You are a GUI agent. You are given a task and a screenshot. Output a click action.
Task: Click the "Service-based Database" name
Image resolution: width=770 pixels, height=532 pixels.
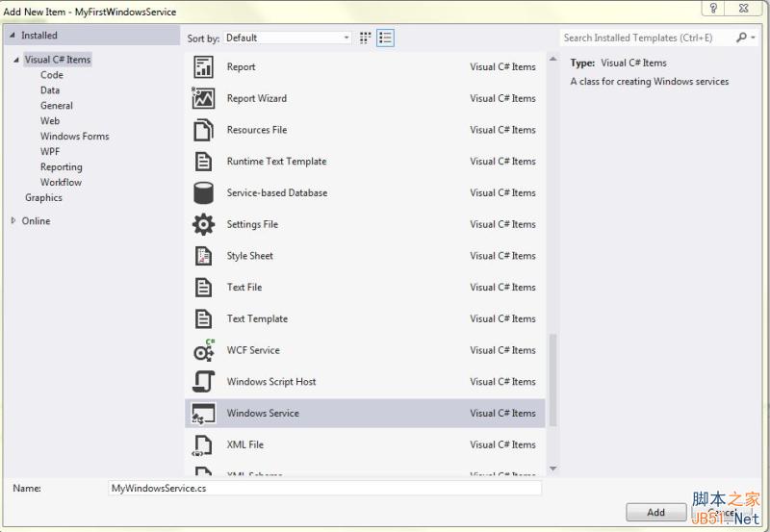[277, 192]
